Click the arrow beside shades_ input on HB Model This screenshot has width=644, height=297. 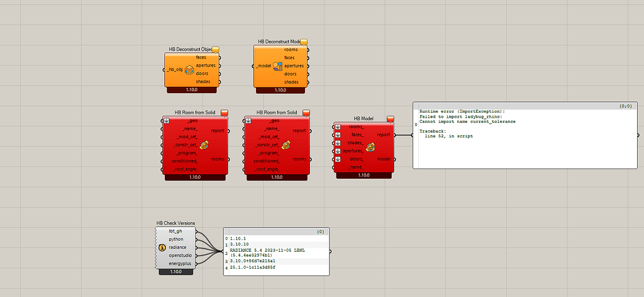338,143
